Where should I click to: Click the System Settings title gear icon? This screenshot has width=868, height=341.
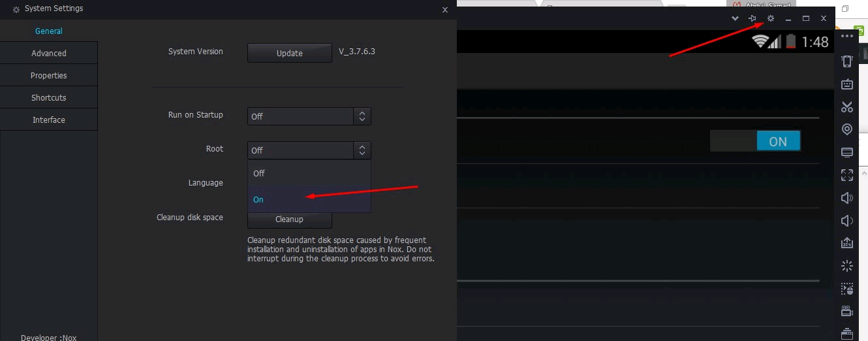16,10
